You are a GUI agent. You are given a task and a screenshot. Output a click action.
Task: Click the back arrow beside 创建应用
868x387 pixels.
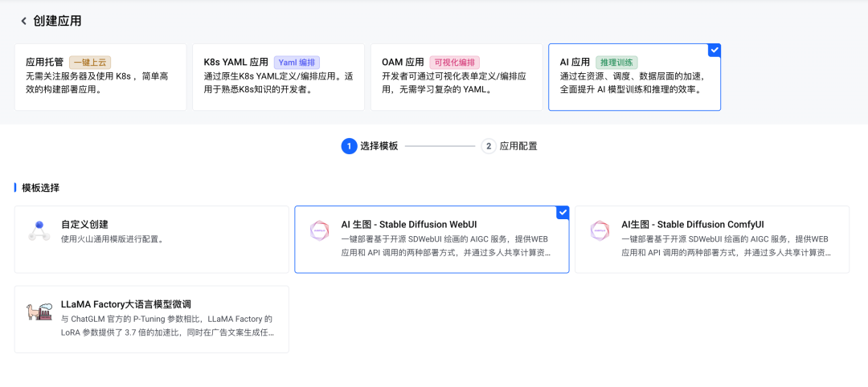coord(23,21)
